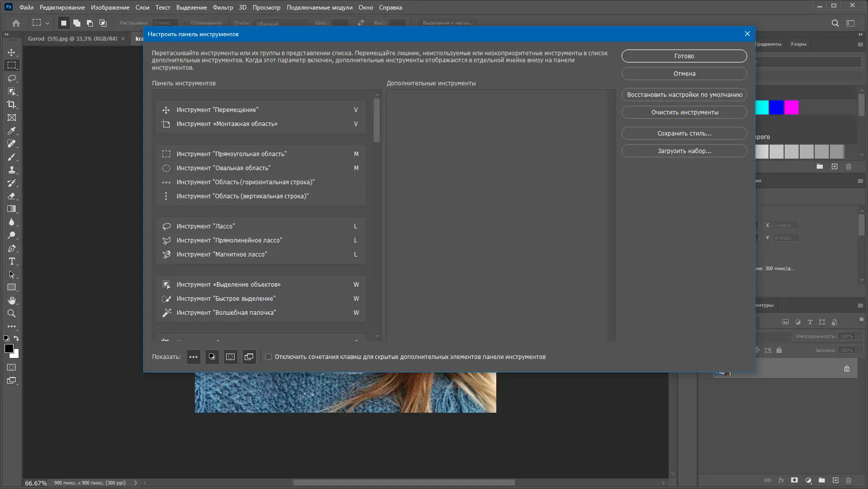Pick the Type tool in the toolbar
The image size is (868, 489).
tap(12, 262)
